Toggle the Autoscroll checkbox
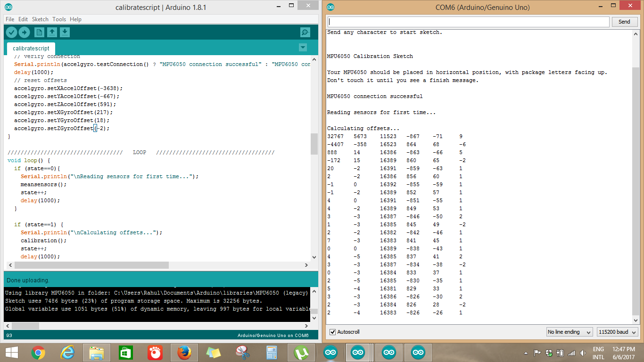This screenshot has height=362, width=644. [x=333, y=332]
